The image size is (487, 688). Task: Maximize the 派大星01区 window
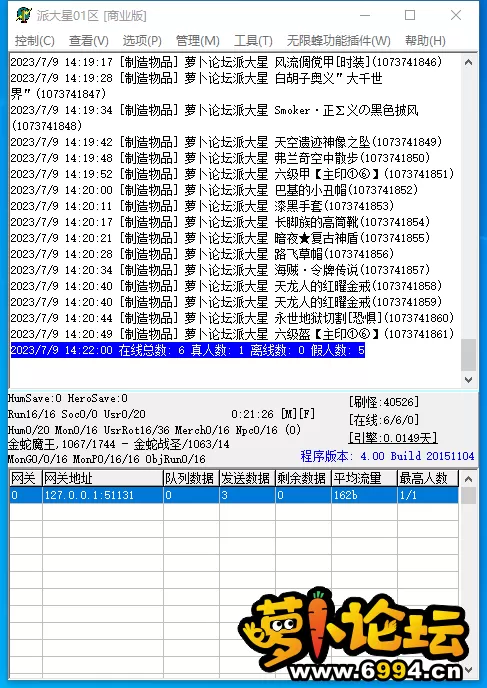410,15
